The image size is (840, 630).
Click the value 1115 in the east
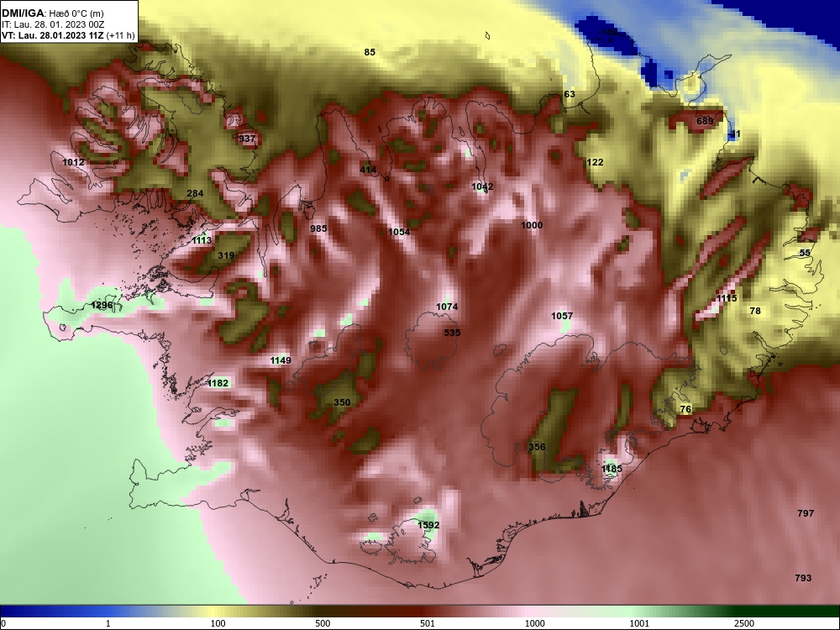727,298
